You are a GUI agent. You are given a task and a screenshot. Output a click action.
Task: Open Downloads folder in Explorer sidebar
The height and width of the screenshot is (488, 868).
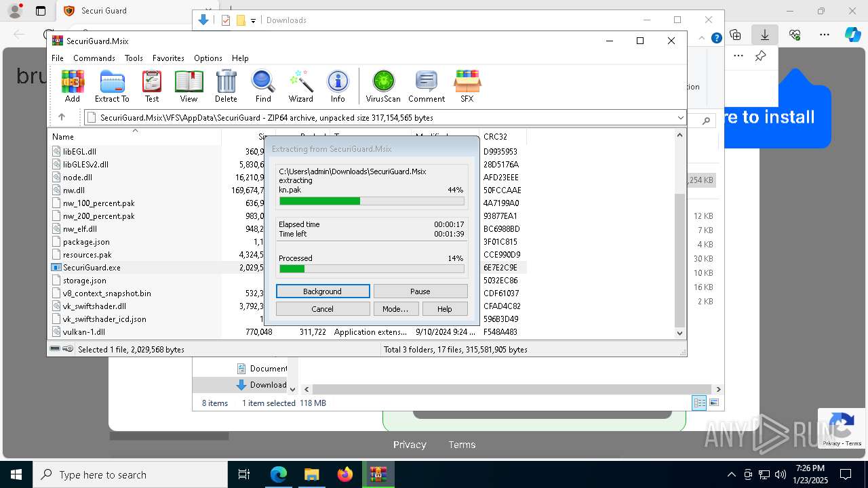click(x=262, y=384)
